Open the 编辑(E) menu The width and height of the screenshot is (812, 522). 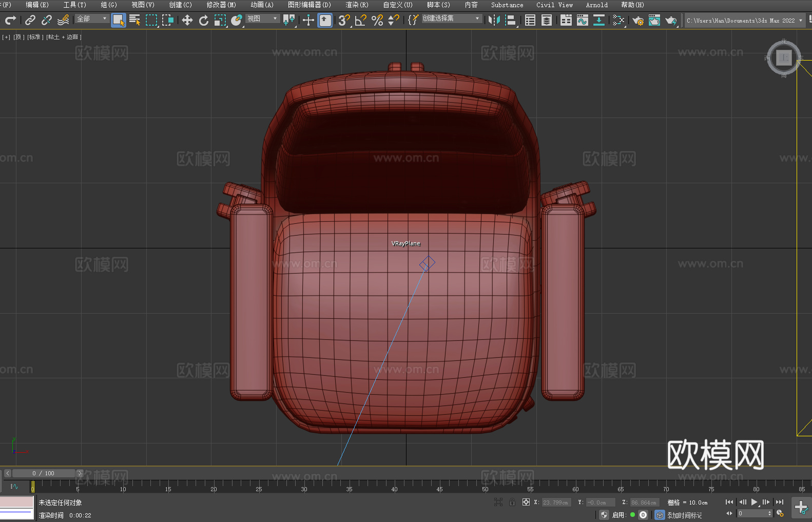[x=37, y=5]
